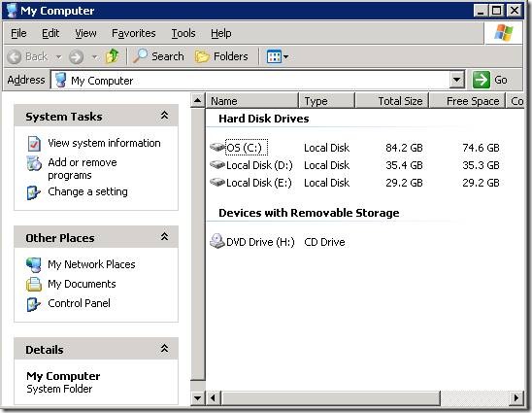Open the Search toolbar button
The image size is (532, 413).
[158, 56]
